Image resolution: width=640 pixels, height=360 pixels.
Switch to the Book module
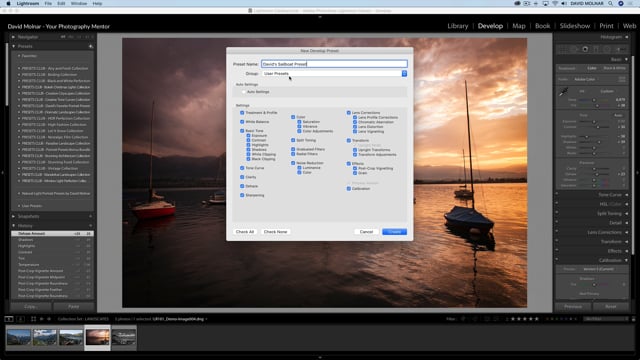coord(542,26)
